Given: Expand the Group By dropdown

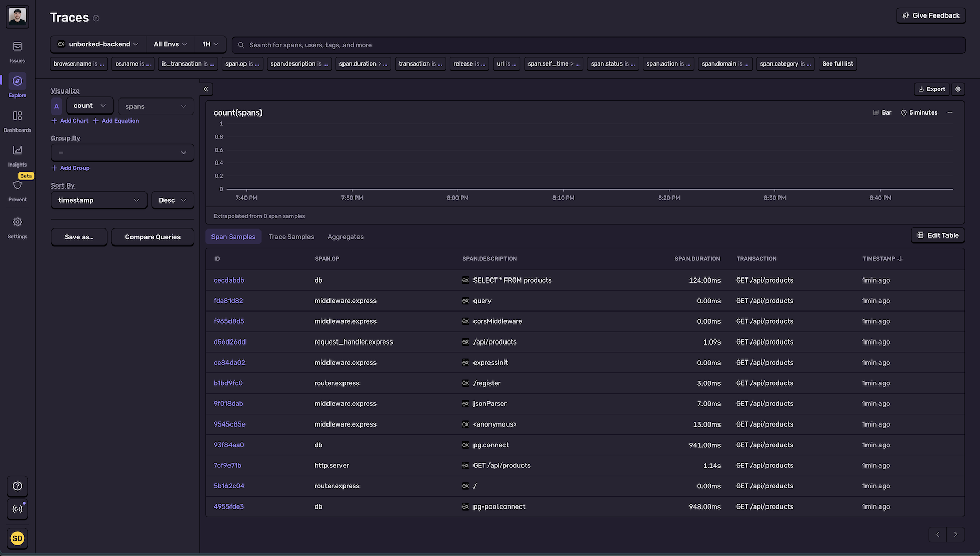Looking at the screenshot, I should click(122, 153).
